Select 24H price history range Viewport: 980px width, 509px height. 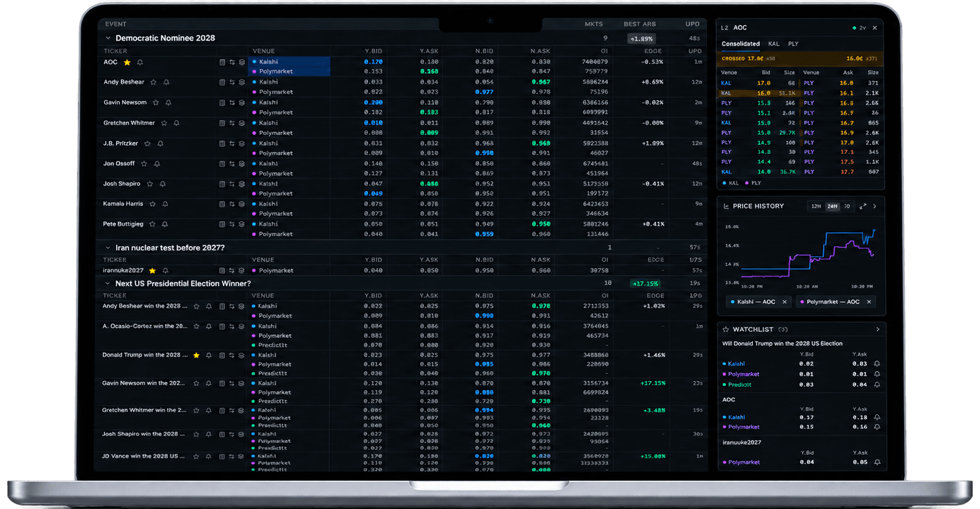(832, 206)
